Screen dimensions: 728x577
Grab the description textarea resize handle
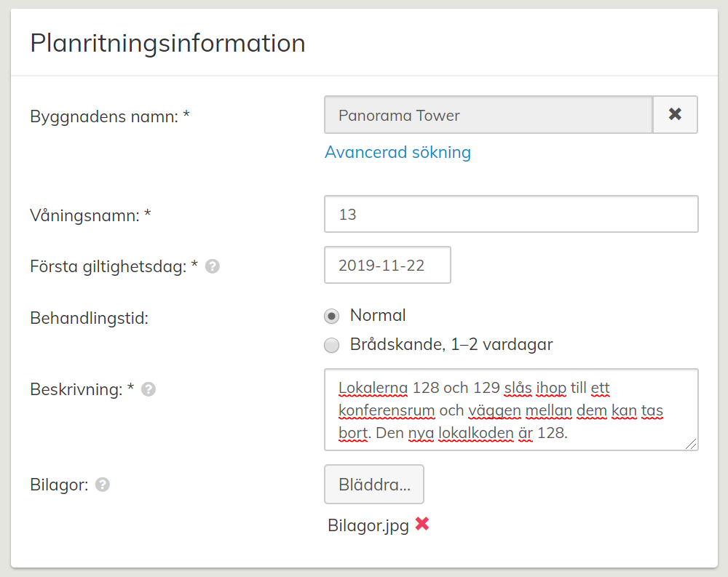[690, 444]
